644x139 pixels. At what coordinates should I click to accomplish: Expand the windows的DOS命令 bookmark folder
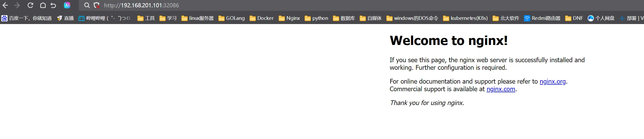412,18
